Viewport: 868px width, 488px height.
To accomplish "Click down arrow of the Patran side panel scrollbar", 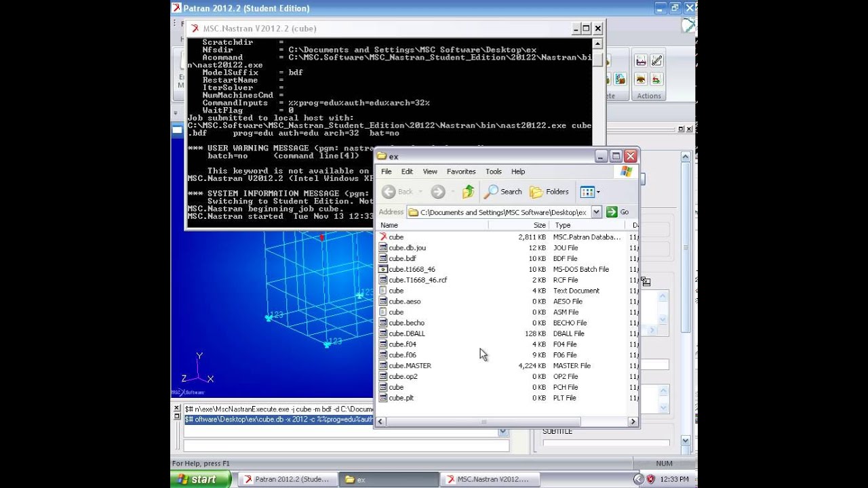I will coord(686,441).
